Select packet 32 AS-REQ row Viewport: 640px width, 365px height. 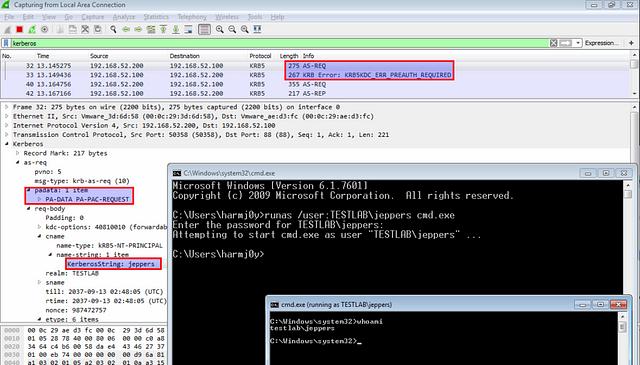pyautogui.click(x=315, y=66)
